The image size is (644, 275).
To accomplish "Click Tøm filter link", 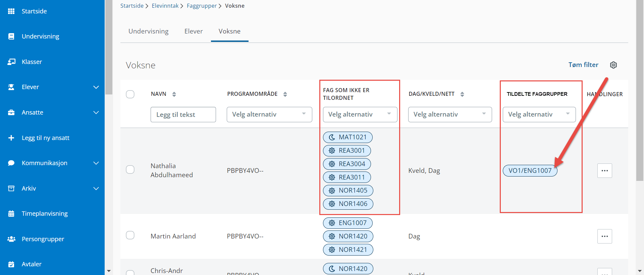I will pos(583,65).
